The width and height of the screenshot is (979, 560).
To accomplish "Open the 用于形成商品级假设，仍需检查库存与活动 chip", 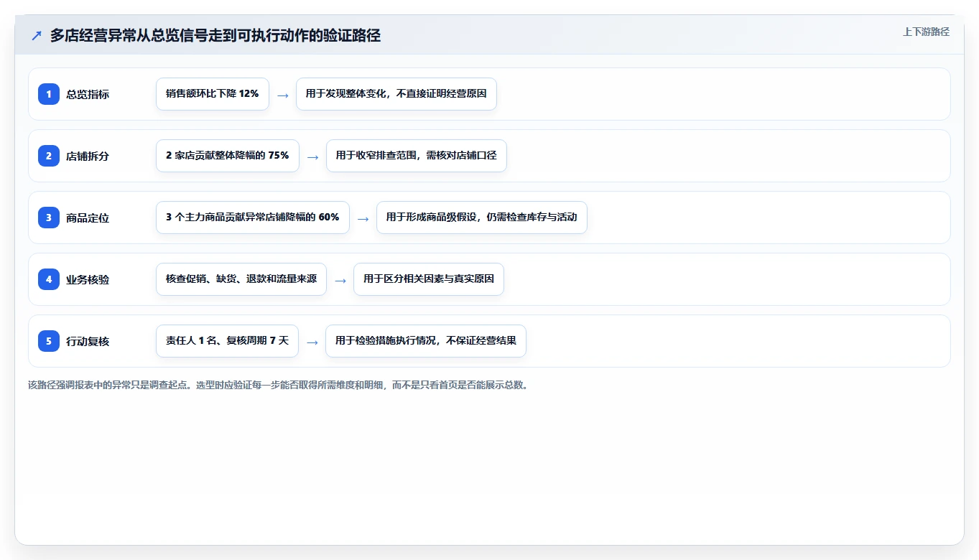I will coord(482,218).
